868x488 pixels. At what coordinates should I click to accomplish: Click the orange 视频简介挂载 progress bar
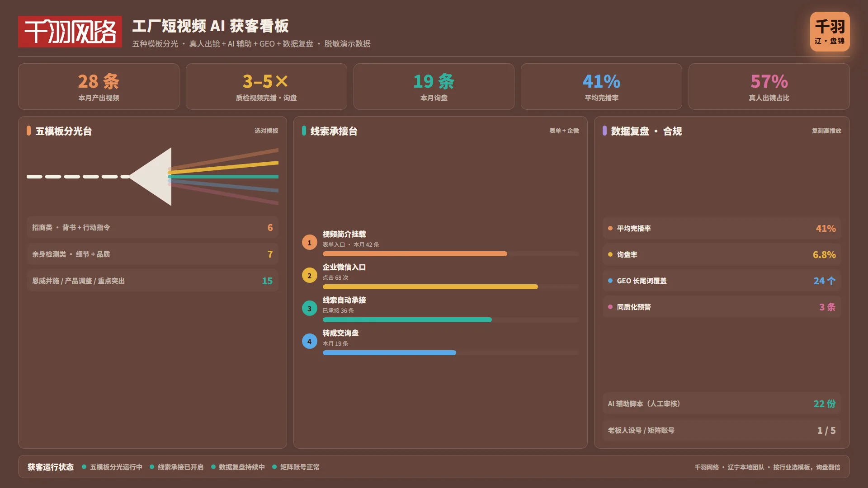[x=415, y=254]
